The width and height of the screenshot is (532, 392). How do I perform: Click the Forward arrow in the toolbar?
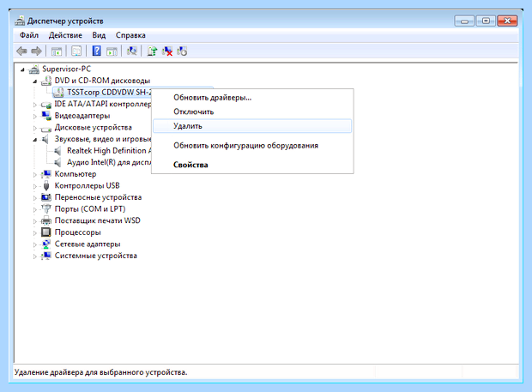[36, 51]
